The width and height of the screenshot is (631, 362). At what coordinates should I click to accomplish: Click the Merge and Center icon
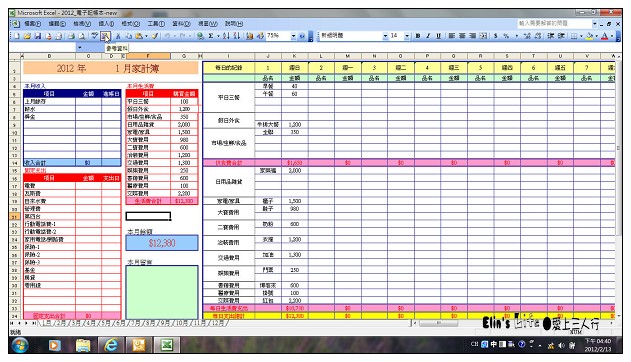483,36
